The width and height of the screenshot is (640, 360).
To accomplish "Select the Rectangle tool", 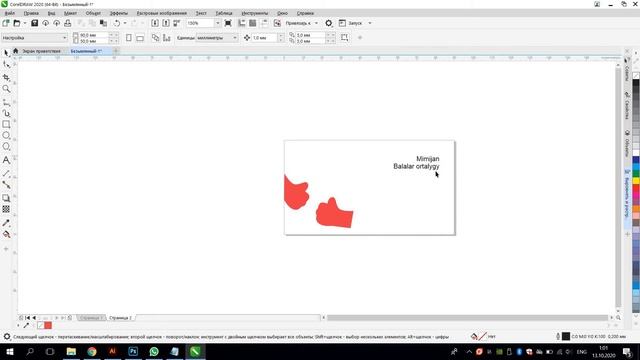I will click(x=6, y=124).
